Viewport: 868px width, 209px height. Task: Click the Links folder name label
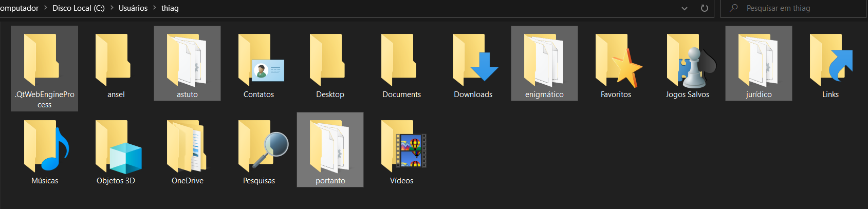click(830, 94)
